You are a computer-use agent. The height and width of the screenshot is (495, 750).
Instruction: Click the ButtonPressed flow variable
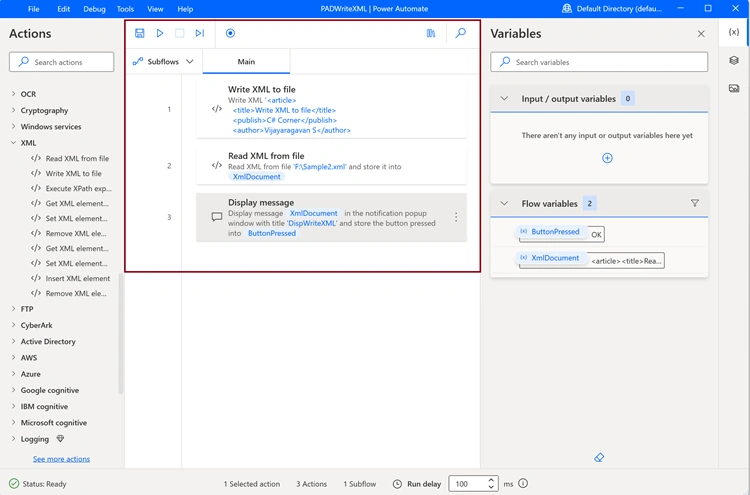550,231
